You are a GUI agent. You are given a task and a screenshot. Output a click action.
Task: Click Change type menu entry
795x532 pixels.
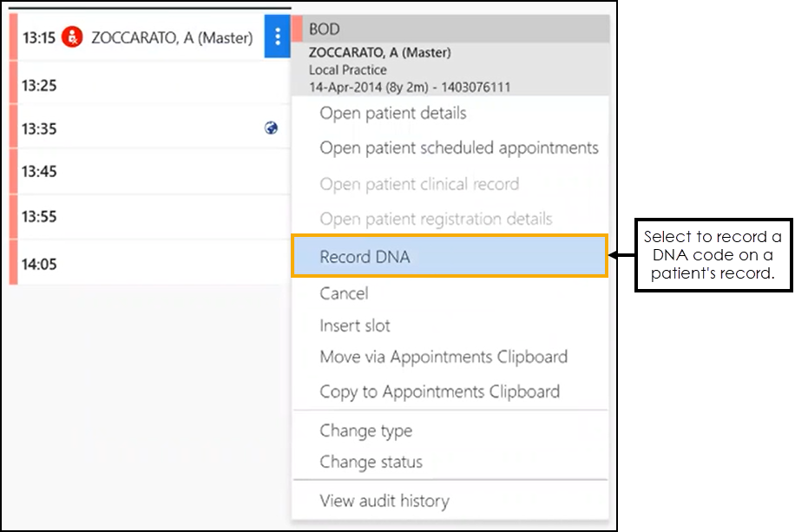pos(365,430)
